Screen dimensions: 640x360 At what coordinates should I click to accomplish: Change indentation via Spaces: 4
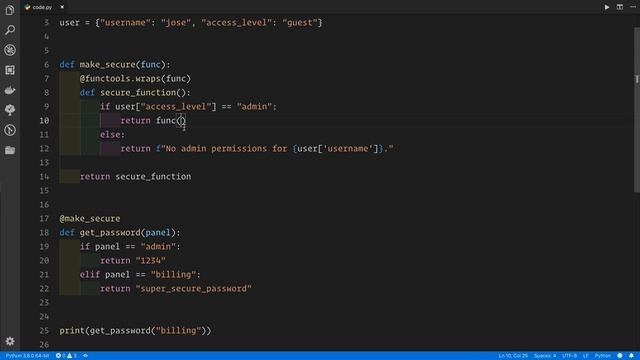click(x=545, y=356)
